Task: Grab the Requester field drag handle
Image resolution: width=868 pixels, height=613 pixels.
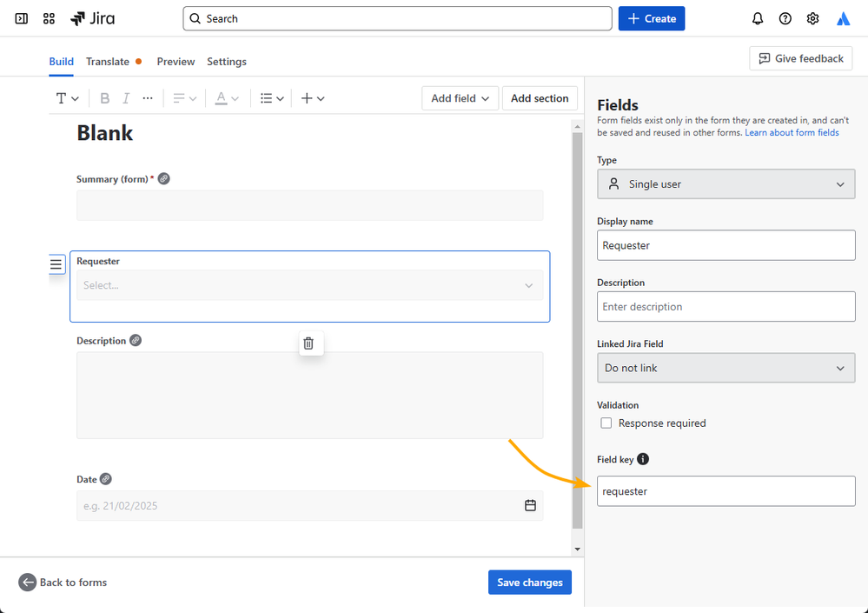Action: [x=56, y=264]
